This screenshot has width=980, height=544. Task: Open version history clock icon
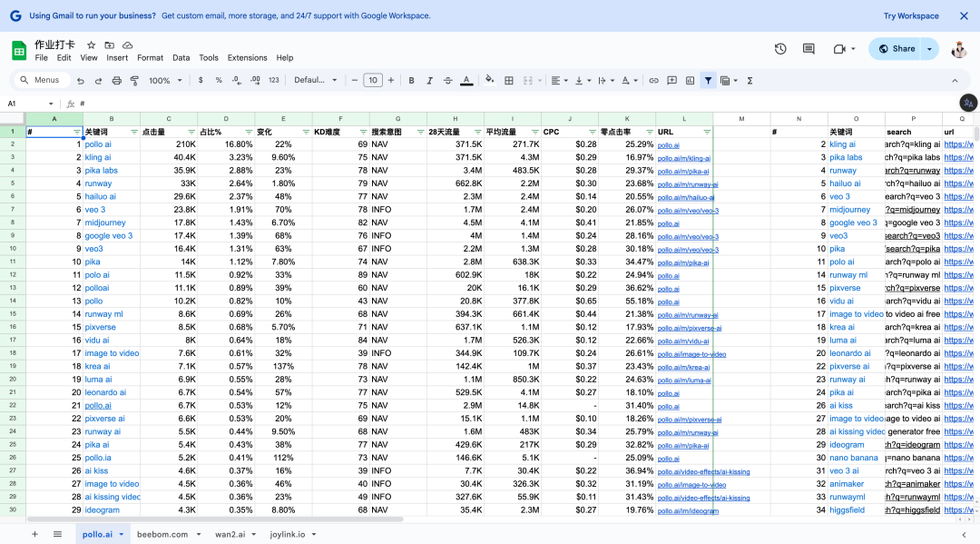pos(780,49)
